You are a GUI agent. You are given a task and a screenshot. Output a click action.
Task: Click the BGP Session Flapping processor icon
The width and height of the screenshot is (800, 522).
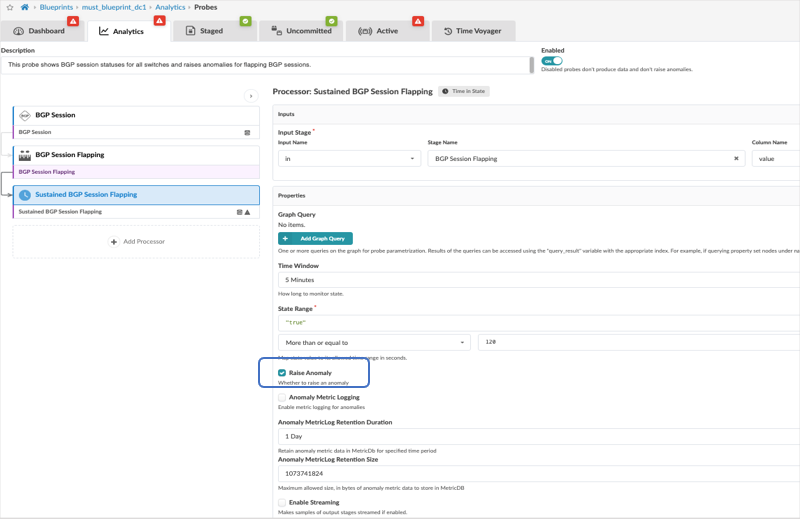(25, 155)
